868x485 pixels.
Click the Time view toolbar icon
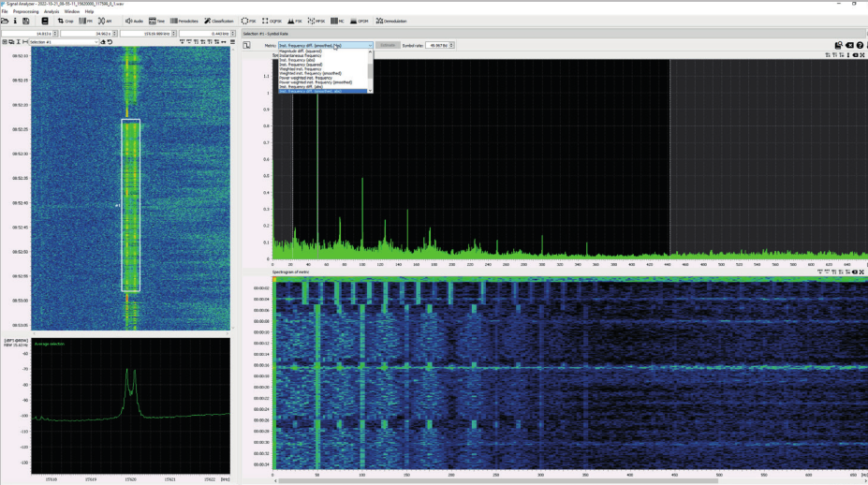[x=157, y=21]
